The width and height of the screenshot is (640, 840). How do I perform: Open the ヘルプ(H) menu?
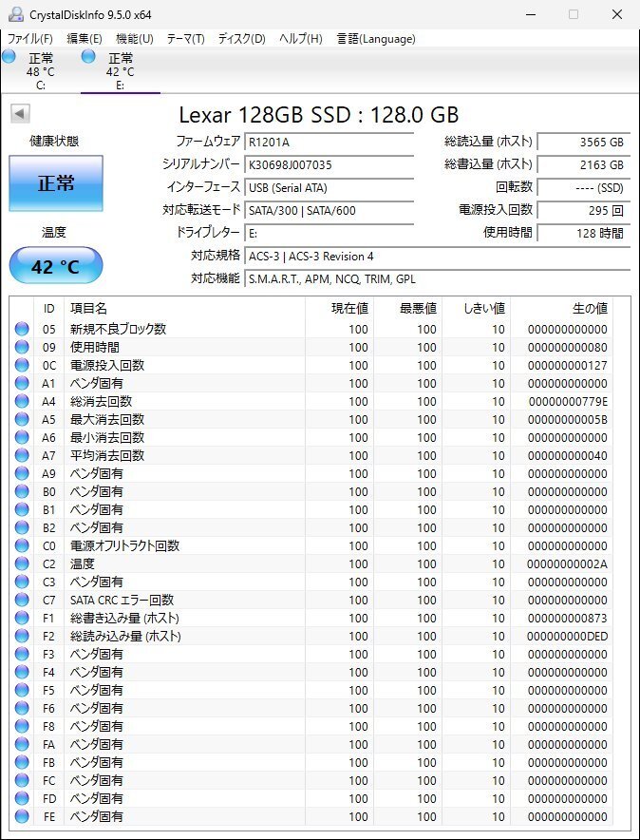301,39
